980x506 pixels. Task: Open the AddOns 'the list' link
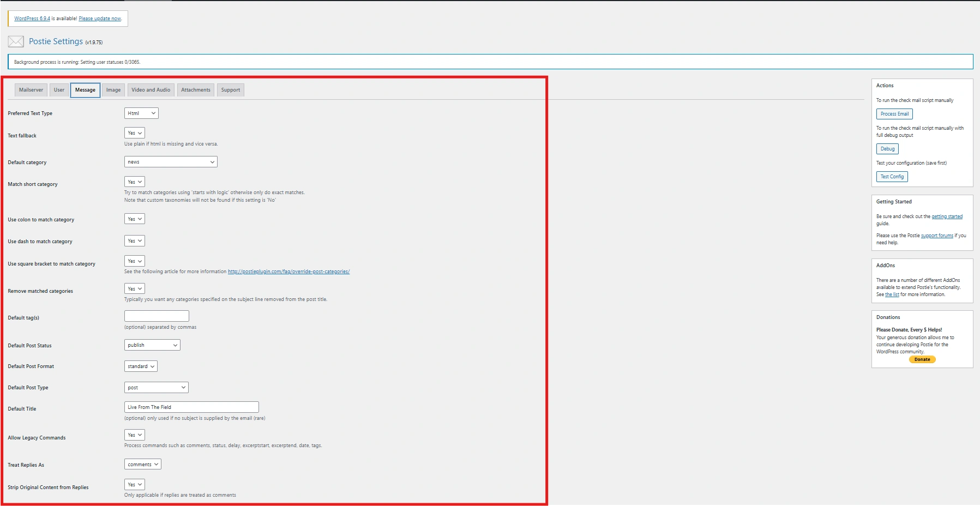(892, 294)
